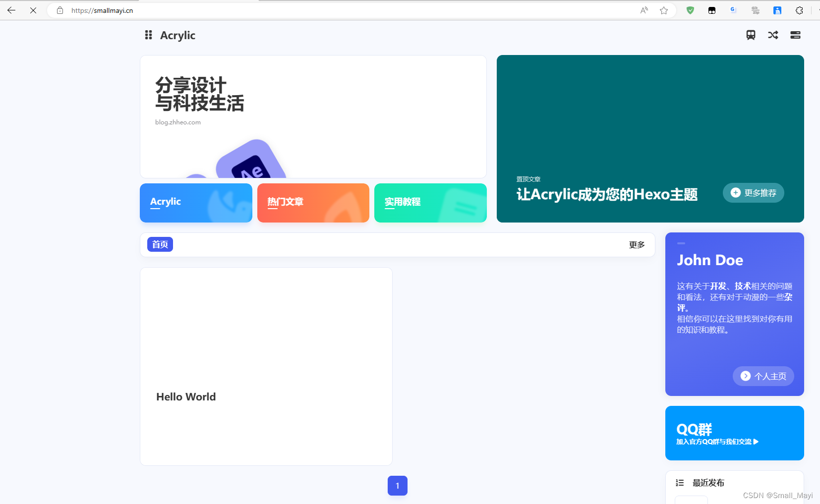Screen dimensions: 820x504
Task: Open the read aloud icon in address bar
Action: (x=644, y=10)
